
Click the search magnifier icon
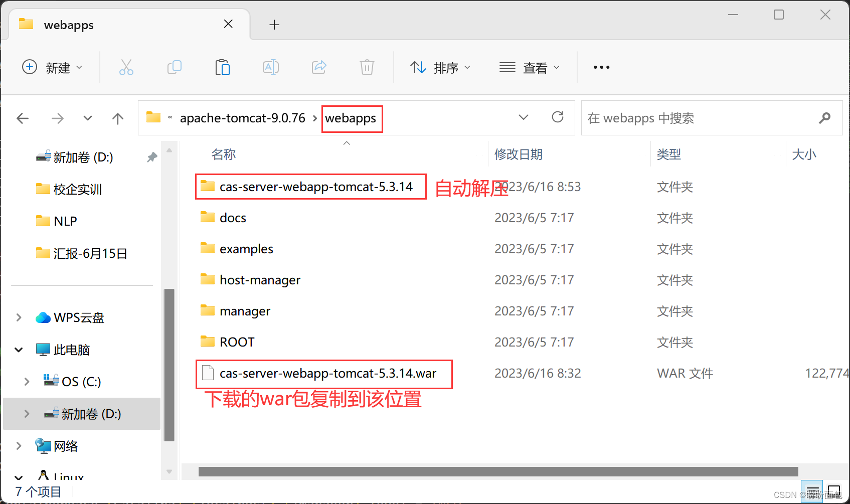pyautogui.click(x=824, y=118)
